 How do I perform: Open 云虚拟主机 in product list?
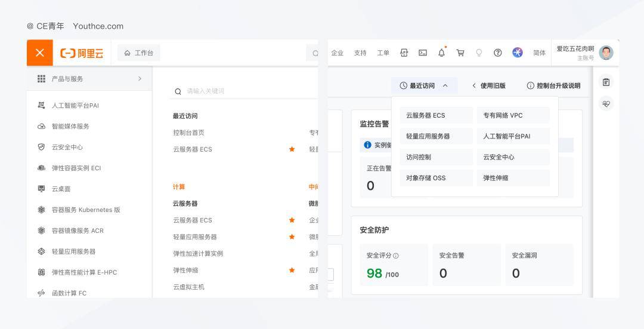(x=188, y=287)
